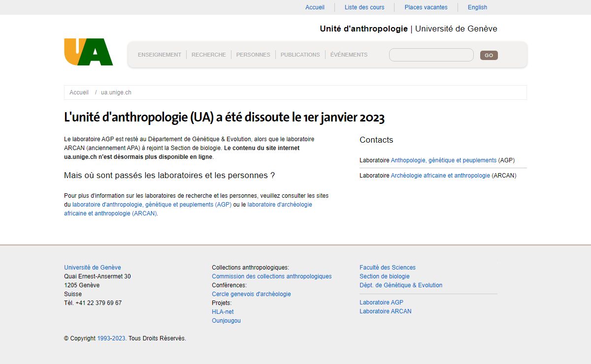Click the 'Projets:' footer label
Viewport: 591px width, 364px height.
[222, 303]
